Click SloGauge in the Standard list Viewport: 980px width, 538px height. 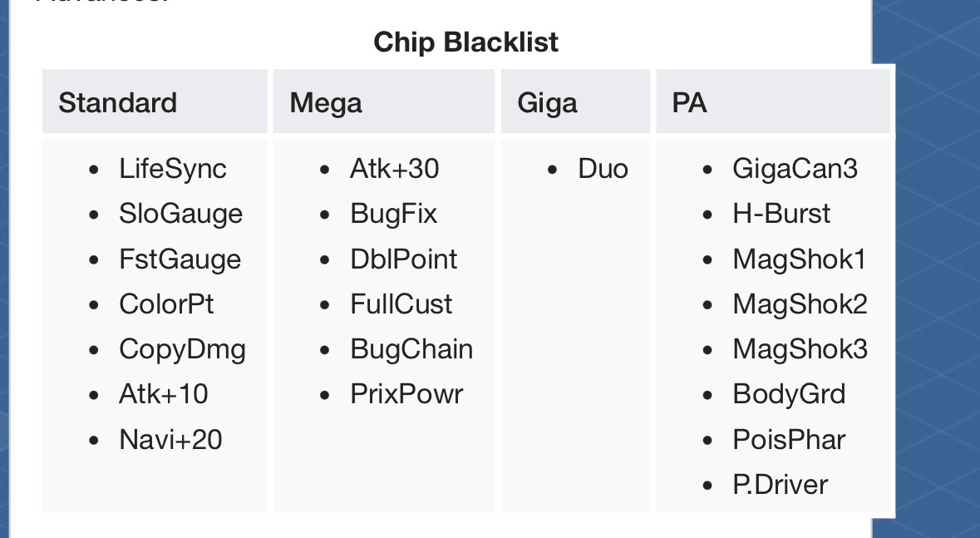point(180,214)
